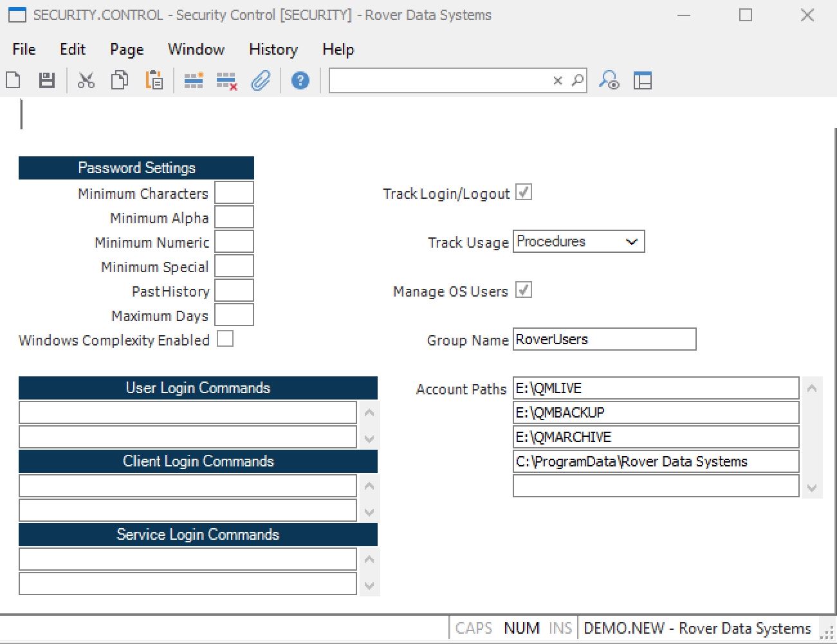Save the record with the floppy disk icon
The image size is (837, 644).
click(x=47, y=80)
